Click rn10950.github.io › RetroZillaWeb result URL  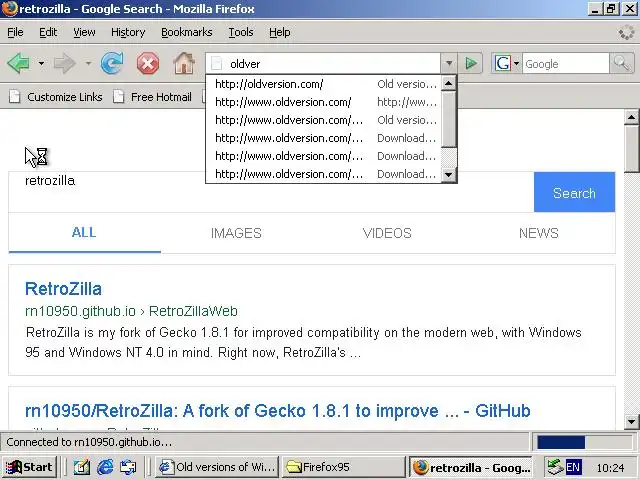[x=131, y=311]
